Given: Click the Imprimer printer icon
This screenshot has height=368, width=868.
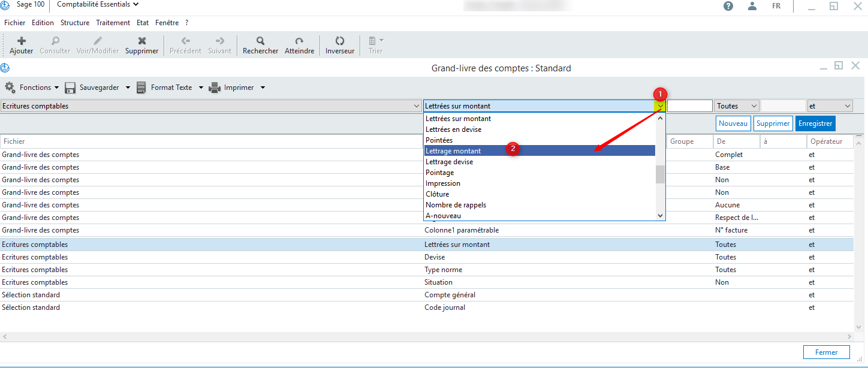Looking at the screenshot, I should [x=215, y=88].
